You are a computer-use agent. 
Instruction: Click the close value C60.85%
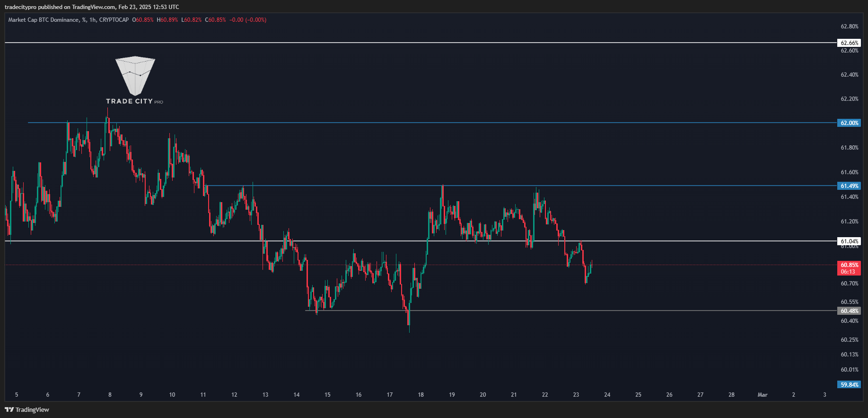216,20
